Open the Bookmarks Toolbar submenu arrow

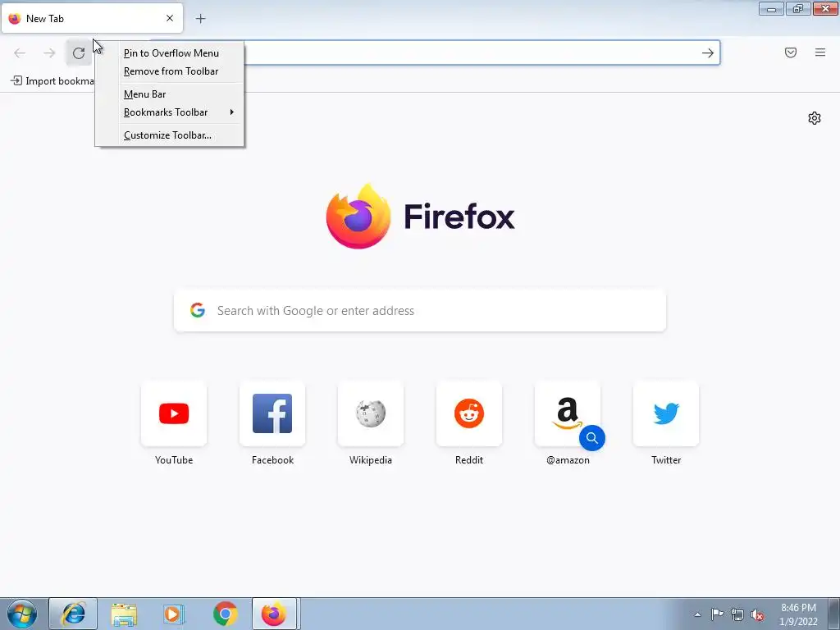231,112
